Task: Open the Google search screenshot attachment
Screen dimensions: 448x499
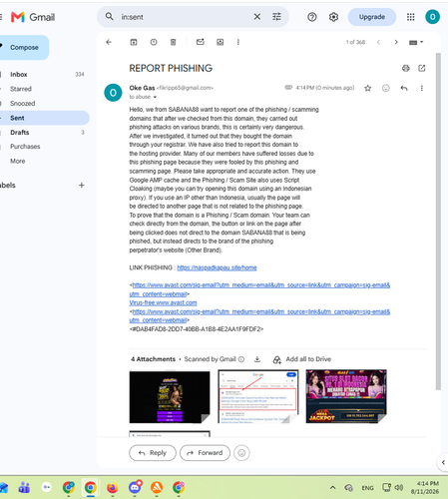Action: (x=258, y=396)
